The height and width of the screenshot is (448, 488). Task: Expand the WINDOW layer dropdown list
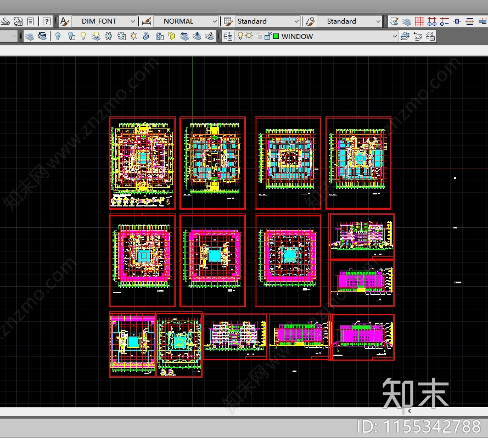(x=395, y=36)
